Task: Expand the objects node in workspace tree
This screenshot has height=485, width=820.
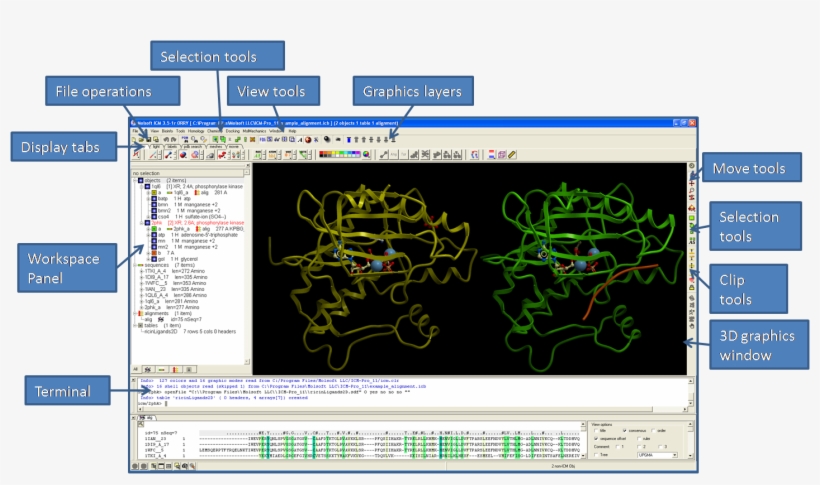Action: pos(135,180)
